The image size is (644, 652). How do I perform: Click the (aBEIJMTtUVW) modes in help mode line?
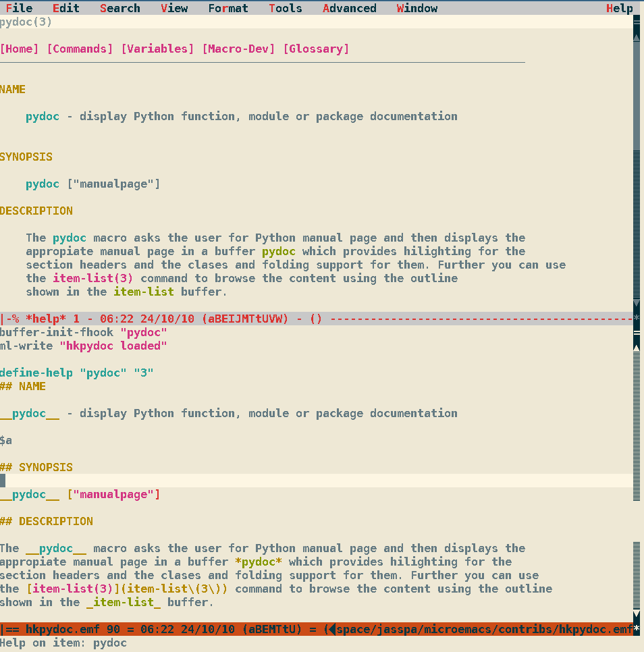pyautogui.click(x=245, y=319)
